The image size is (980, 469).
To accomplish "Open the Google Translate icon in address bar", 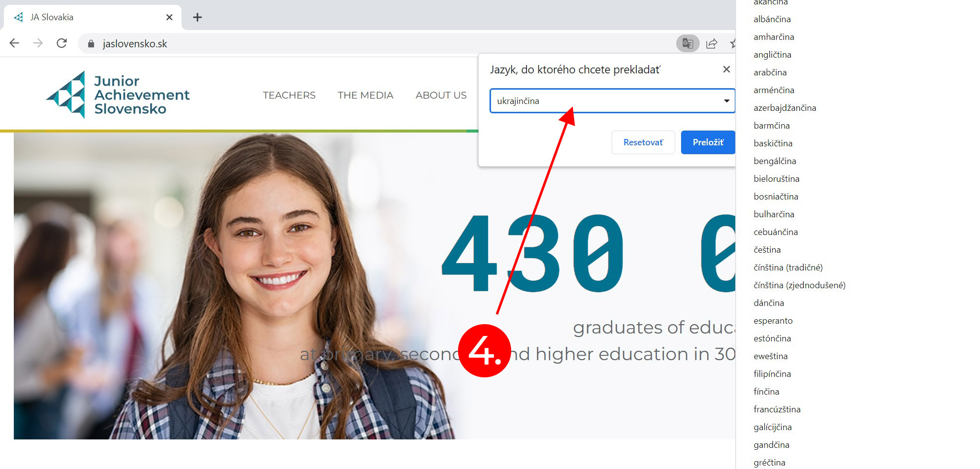I will tap(687, 43).
